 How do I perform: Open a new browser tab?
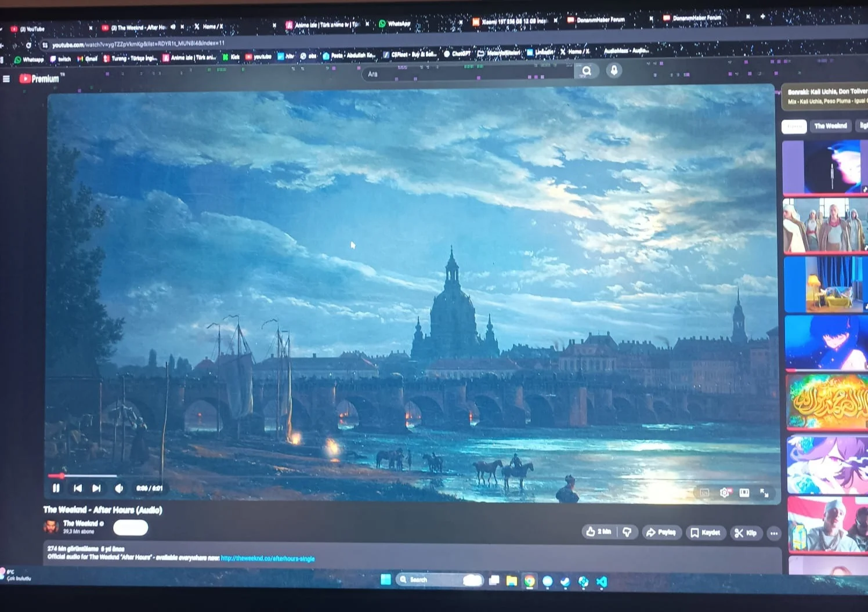[763, 17]
